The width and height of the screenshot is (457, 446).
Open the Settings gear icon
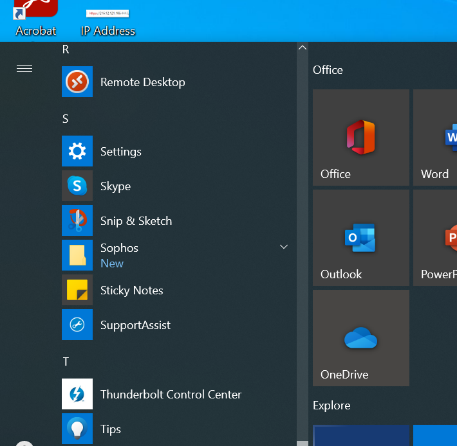[77, 151]
